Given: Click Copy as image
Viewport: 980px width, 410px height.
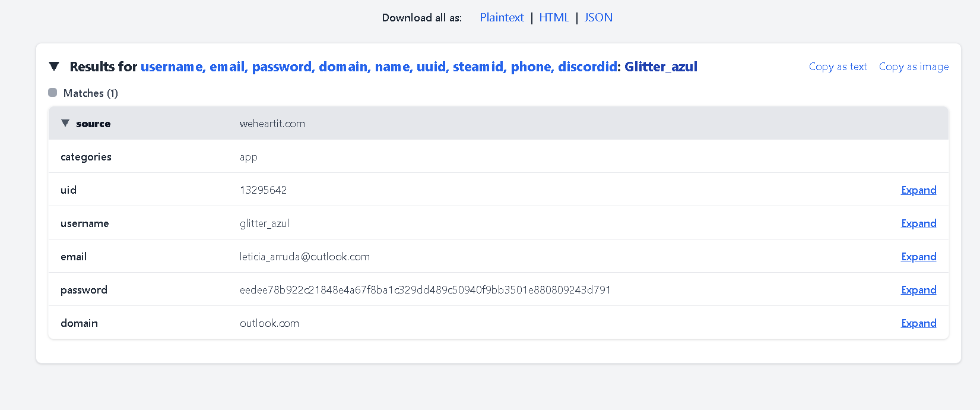Looking at the screenshot, I should pos(914,67).
